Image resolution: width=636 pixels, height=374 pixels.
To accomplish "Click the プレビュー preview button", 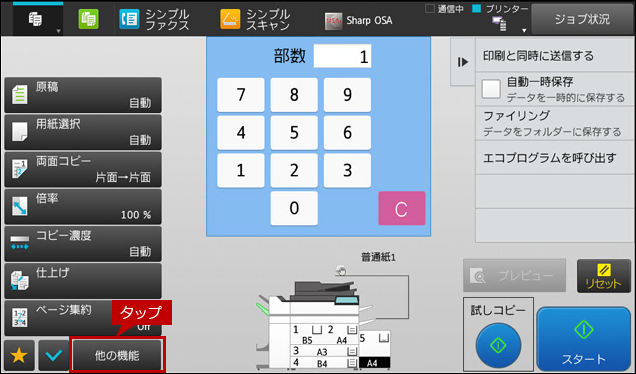I will pos(514,276).
